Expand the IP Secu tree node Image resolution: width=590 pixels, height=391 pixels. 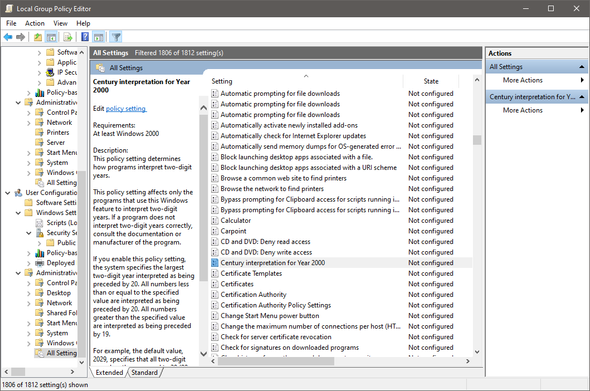[x=40, y=73]
